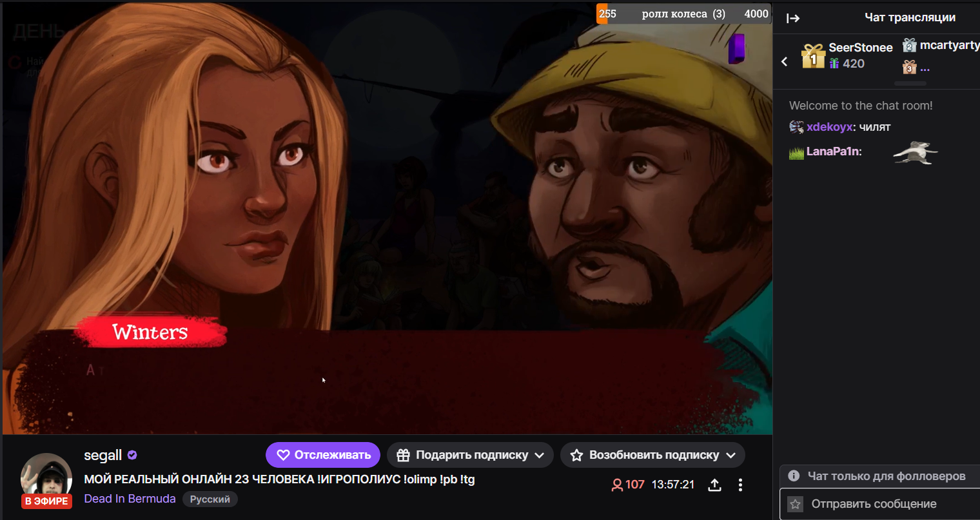Click the stream uptime 13:57:21
This screenshot has height=520, width=980.
[x=673, y=485]
